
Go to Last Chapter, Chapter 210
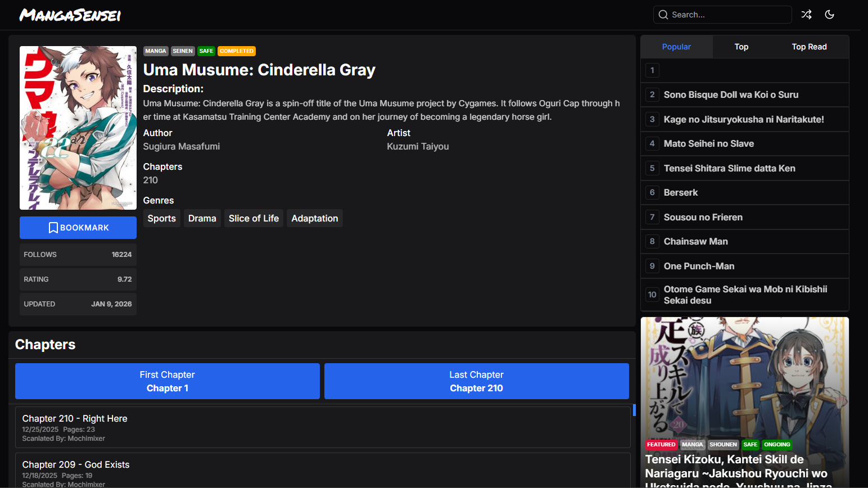click(x=477, y=381)
